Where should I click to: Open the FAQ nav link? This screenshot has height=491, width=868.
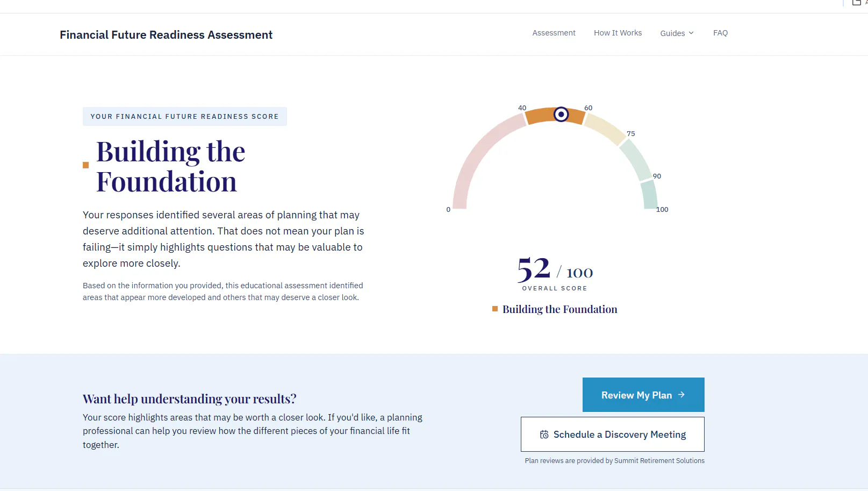[720, 33]
